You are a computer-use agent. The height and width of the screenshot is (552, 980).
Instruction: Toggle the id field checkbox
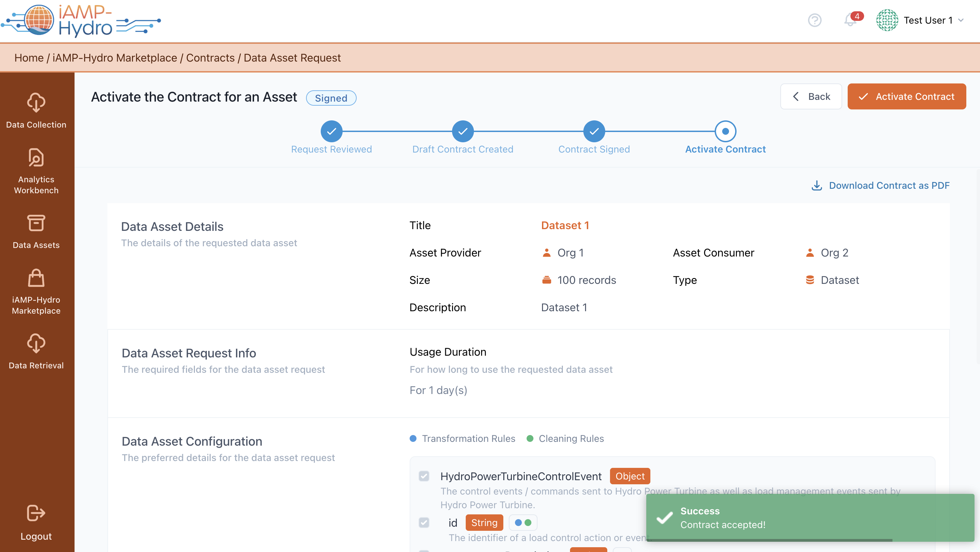coord(424,522)
